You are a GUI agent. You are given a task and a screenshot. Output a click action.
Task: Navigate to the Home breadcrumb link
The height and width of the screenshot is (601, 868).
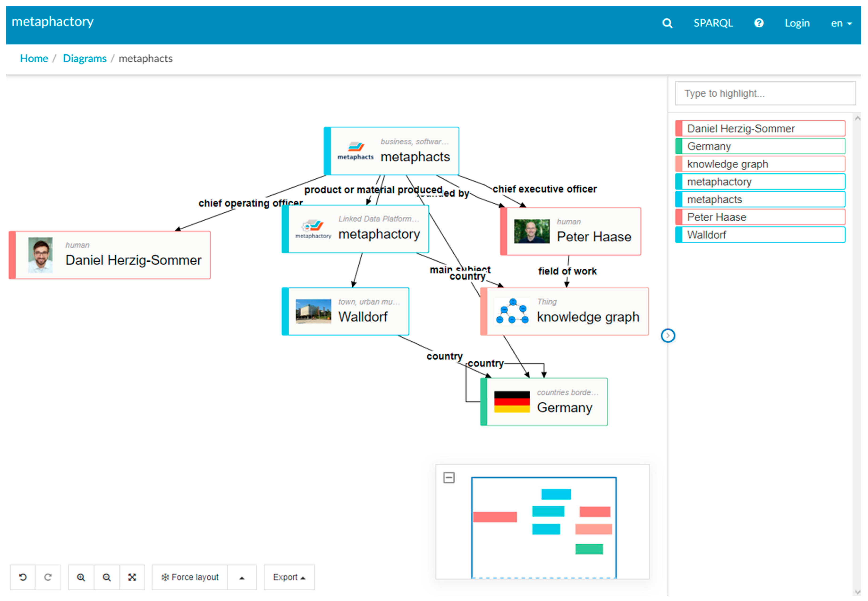(34, 58)
